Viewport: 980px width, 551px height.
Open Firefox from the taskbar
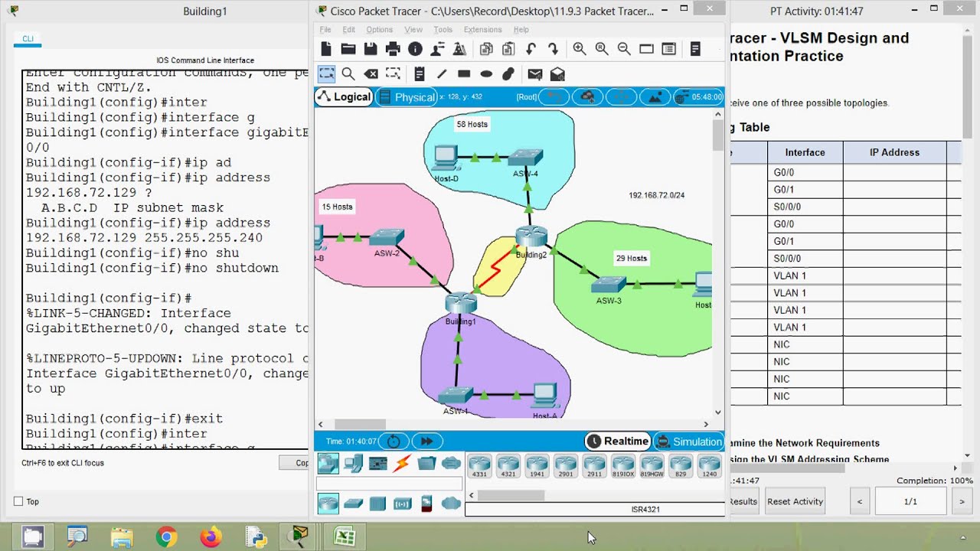pos(211,537)
